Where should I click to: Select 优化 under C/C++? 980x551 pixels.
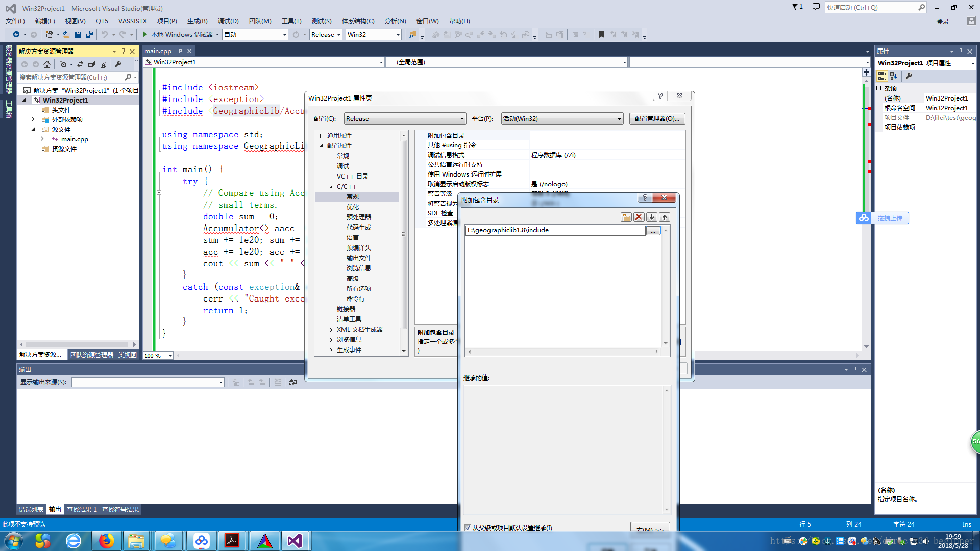click(352, 207)
